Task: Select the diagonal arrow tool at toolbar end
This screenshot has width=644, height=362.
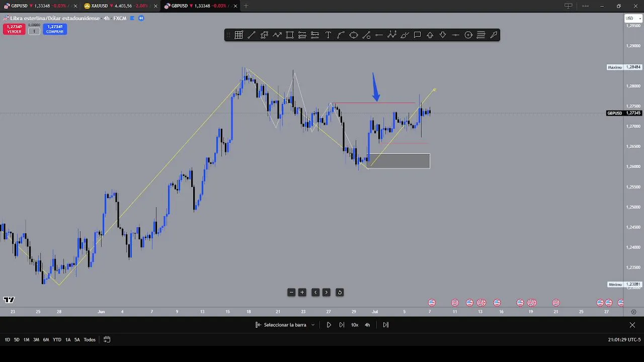Action: (494, 35)
